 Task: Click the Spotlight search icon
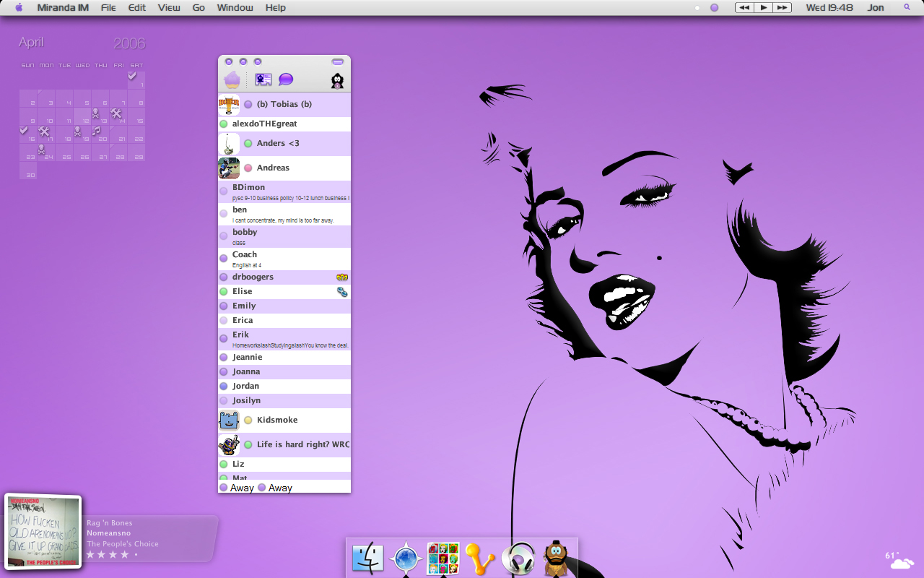tap(907, 7)
